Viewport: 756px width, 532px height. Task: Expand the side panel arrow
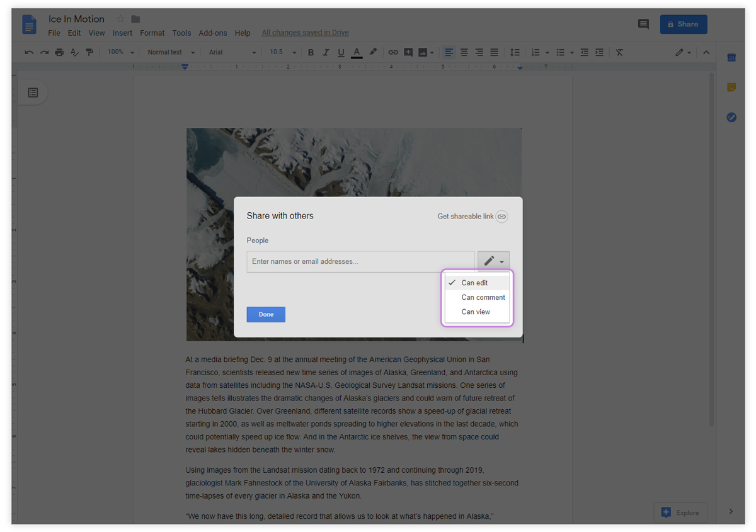click(x=731, y=511)
